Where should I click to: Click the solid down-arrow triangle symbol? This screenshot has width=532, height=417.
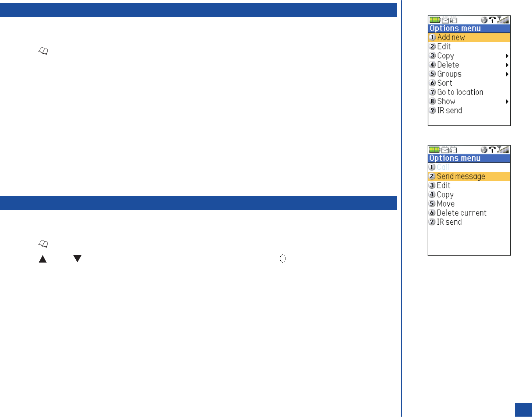77,259
